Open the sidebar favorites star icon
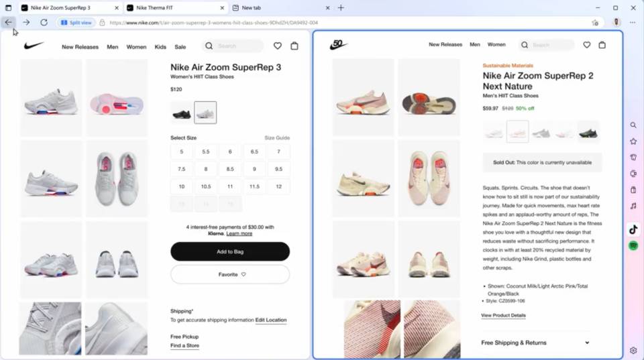The height and width of the screenshot is (360, 644). [633, 141]
